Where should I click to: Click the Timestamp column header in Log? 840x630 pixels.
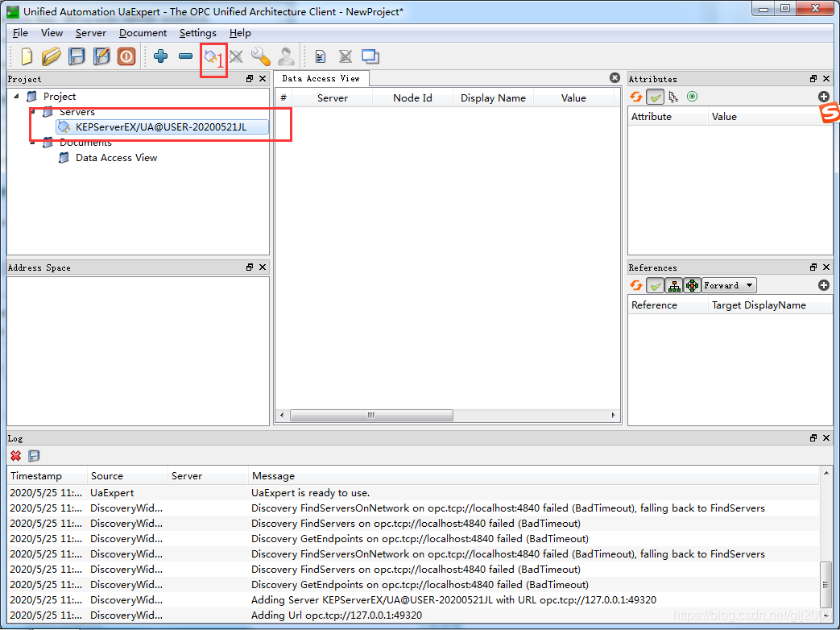[48, 475]
